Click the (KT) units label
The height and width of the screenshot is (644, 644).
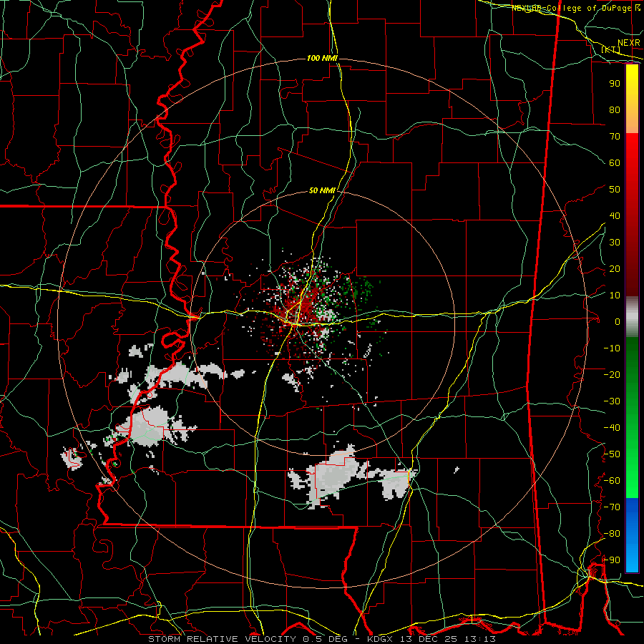click(x=611, y=49)
